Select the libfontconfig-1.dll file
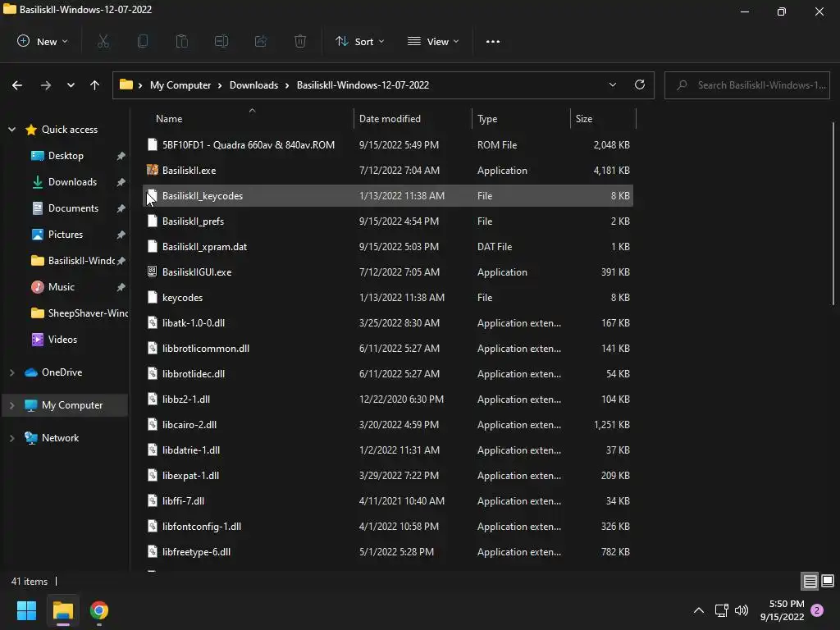 point(388,526)
